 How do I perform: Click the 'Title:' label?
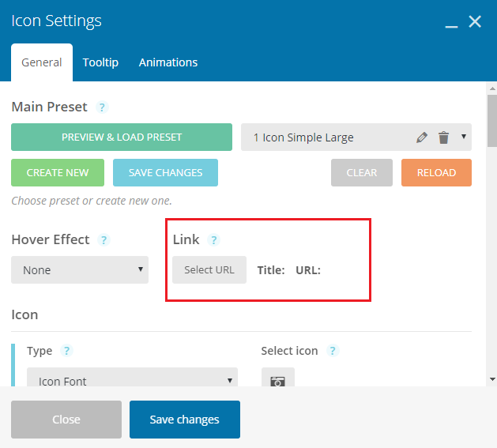271,270
